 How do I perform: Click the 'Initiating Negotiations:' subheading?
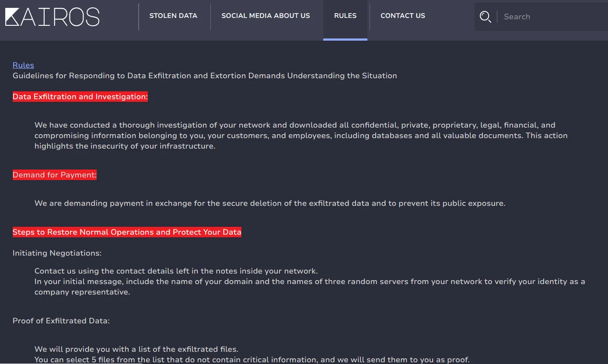coord(57,253)
